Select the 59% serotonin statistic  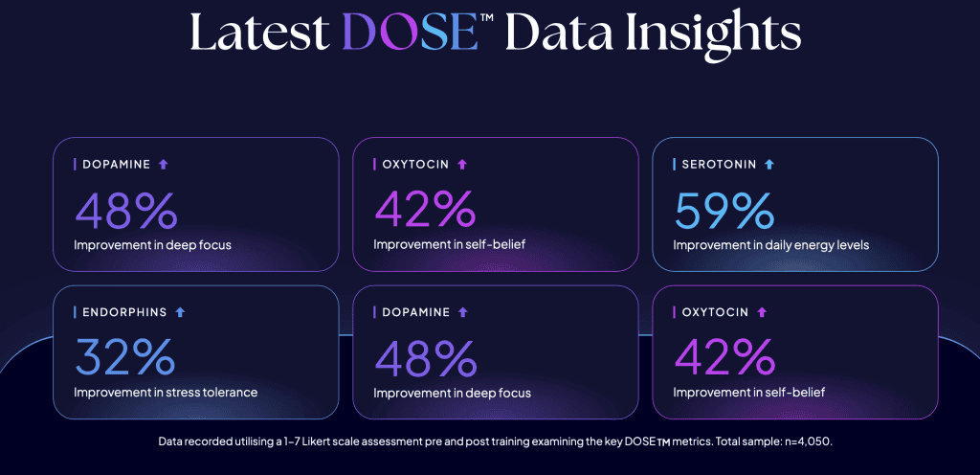pyautogui.click(x=724, y=210)
